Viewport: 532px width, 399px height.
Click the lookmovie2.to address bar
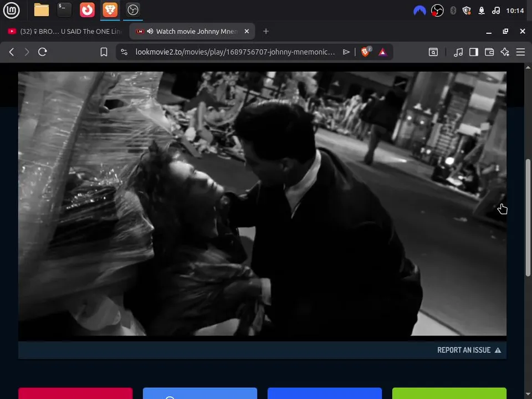[x=235, y=52]
